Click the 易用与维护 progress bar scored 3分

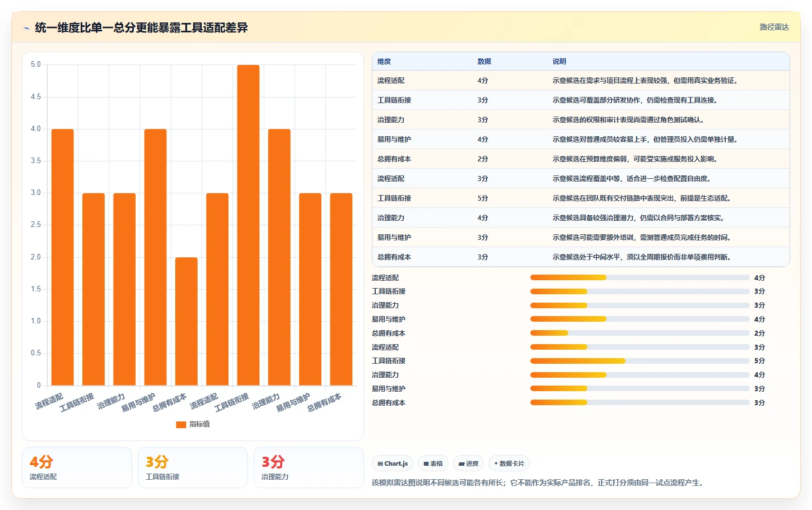640,388
